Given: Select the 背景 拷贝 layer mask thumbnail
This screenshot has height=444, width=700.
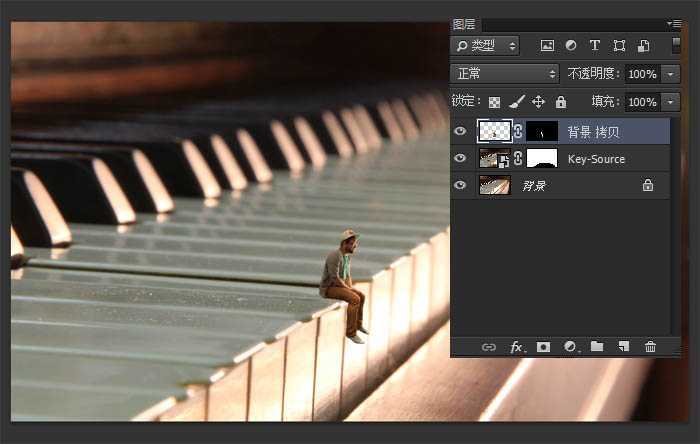Looking at the screenshot, I should (x=542, y=132).
